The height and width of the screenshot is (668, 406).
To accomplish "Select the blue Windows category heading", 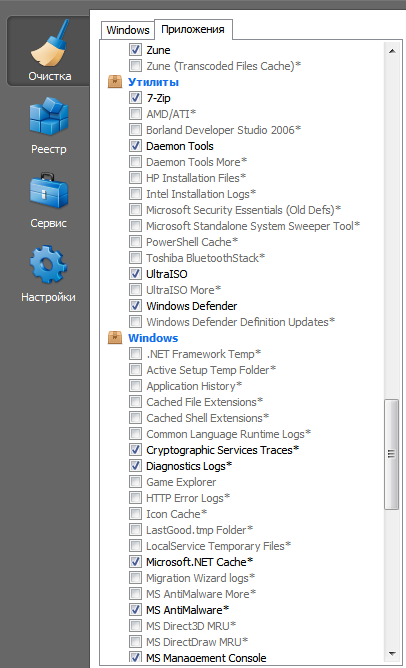I will coord(153,338).
